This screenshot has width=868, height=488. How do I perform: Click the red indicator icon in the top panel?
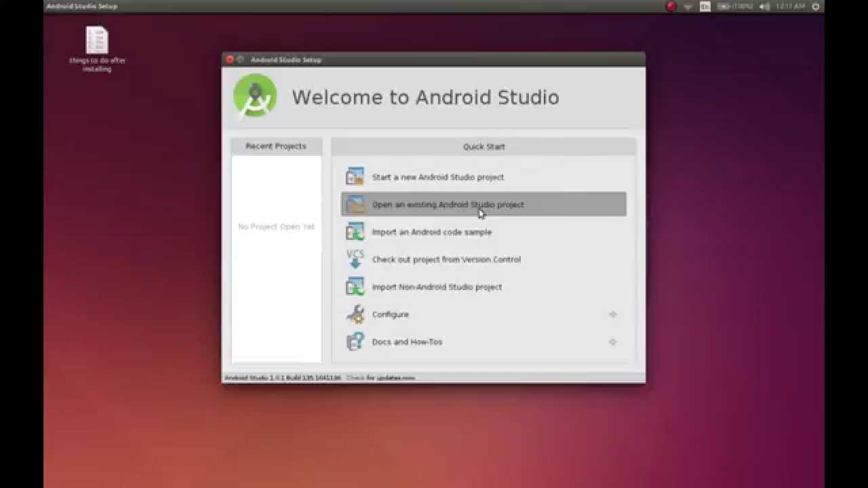[x=671, y=6]
